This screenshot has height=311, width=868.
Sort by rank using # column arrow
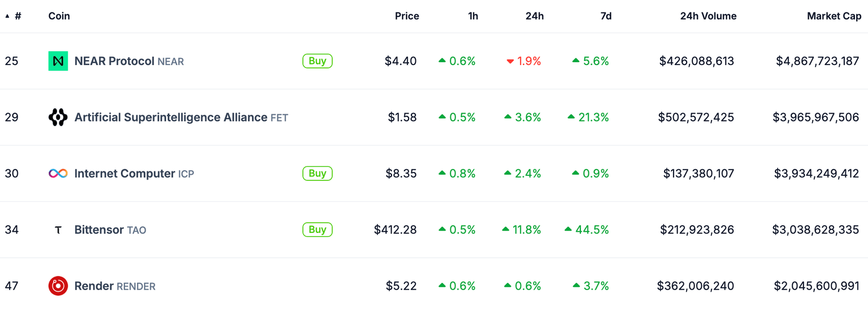[8, 16]
